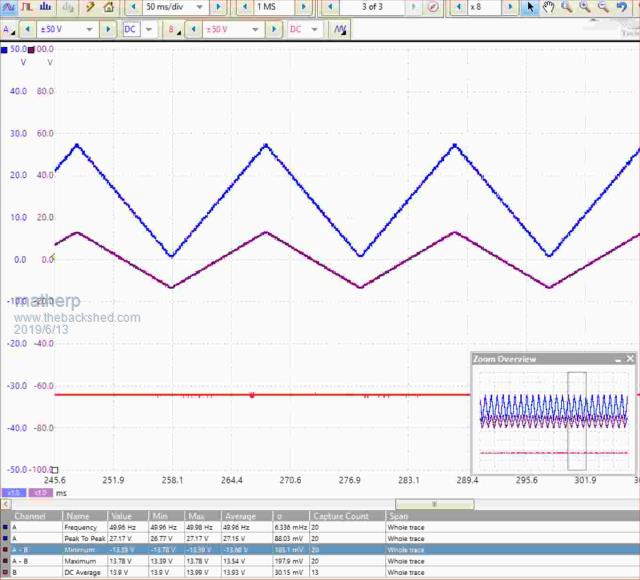Image resolution: width=640 pixels, height=580 pixels.
Task: Click the Home icon in toolbar
Action: coord(109,7)
